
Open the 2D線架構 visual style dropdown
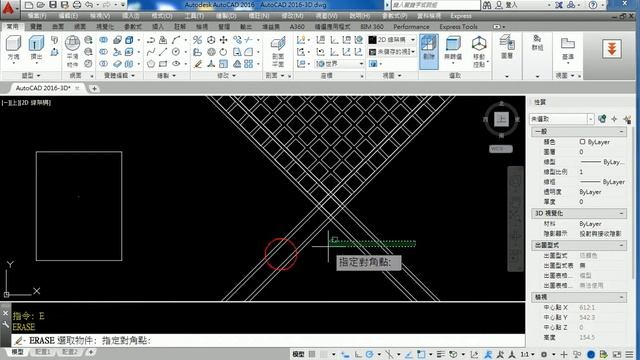tap(392, 40)
